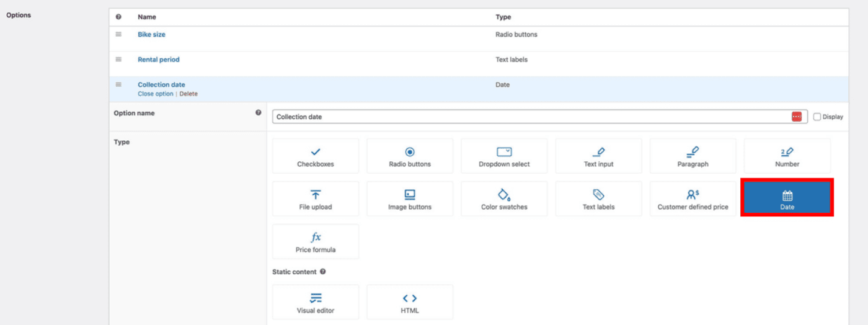Add Visual editor static content
This screenshot has width=868, height=325.
[315, 302]
